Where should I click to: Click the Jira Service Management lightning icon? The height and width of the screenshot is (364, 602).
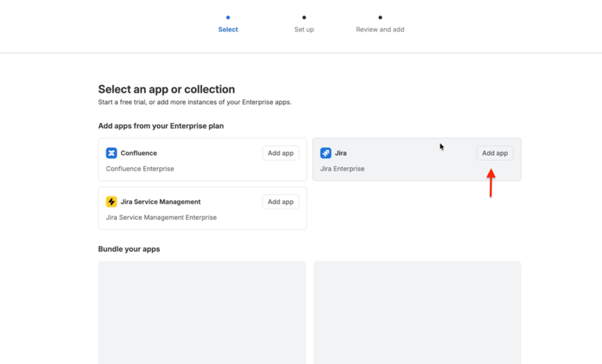tap(112, 202)
